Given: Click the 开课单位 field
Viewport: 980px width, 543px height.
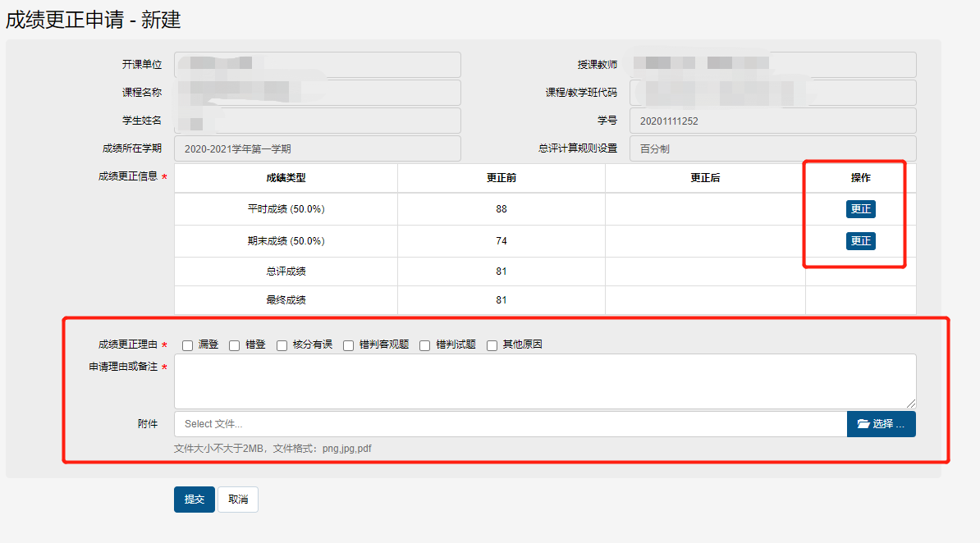Looking at the screenshot, I should pyautogui.click(x=318, y=65).
